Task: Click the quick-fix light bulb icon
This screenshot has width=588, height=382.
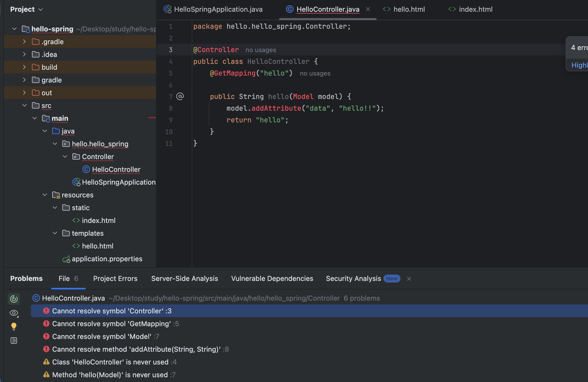Action: [x=14, y=326]
